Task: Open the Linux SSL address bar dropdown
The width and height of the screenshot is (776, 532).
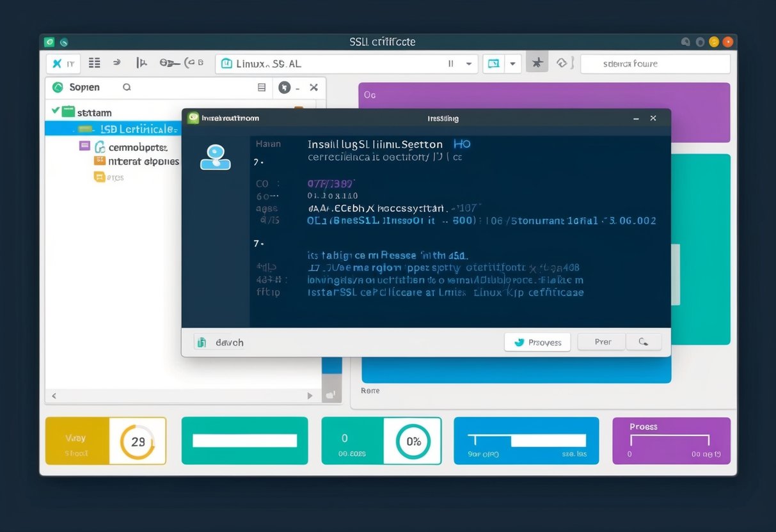Action: coord(469,64)
